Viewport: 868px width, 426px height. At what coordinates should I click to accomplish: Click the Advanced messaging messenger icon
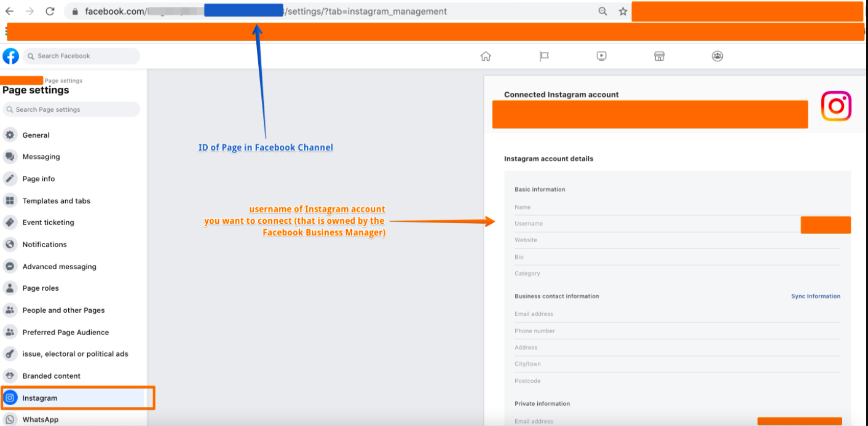[x=10, y=267]
